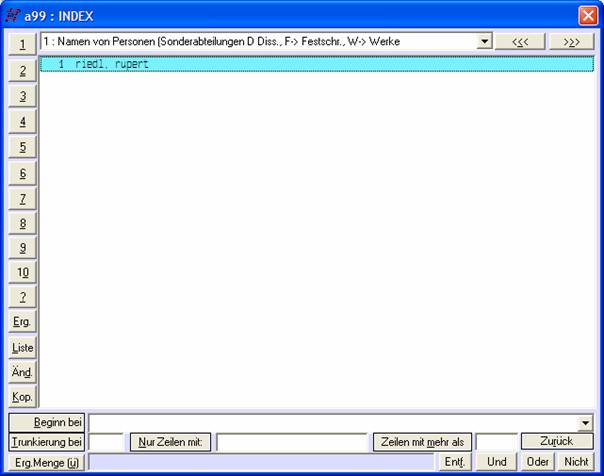604x476 pixels.
Task: Click the Zurück button
Action: click(x=557, y=441)
